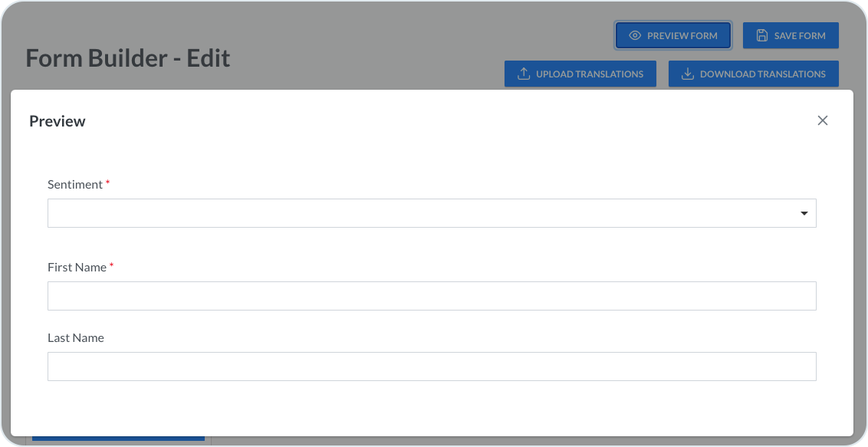Focus the First Name text field
868x447 pixels.
pyautogui.click(x=431, y=296)
